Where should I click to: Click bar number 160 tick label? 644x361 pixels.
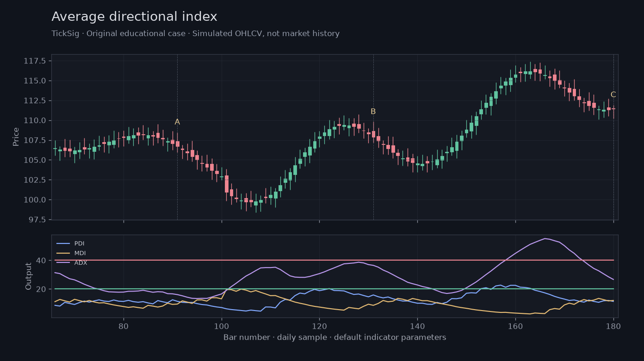pyautogui.click(x=515, y=326)
